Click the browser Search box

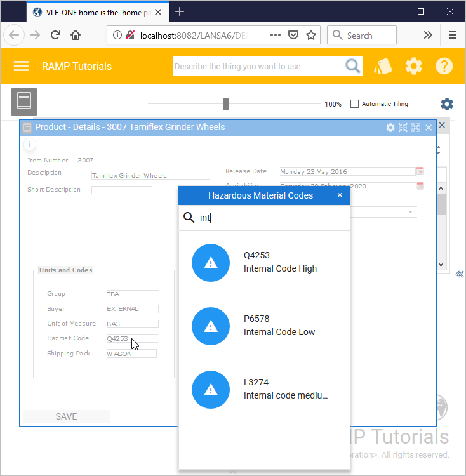point(362,35)
